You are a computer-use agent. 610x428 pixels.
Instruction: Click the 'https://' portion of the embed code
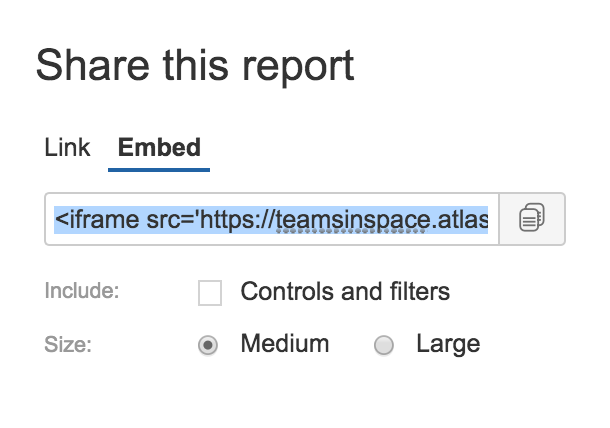[238, 220]
